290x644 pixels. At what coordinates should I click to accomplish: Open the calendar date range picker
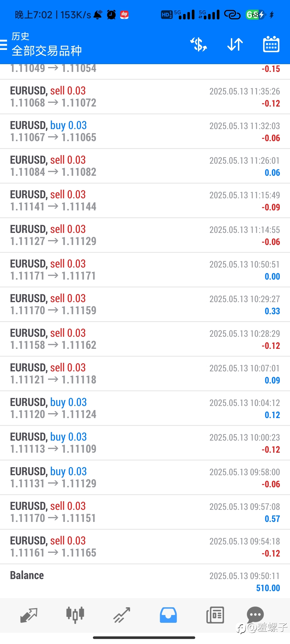tap(271, 44)
